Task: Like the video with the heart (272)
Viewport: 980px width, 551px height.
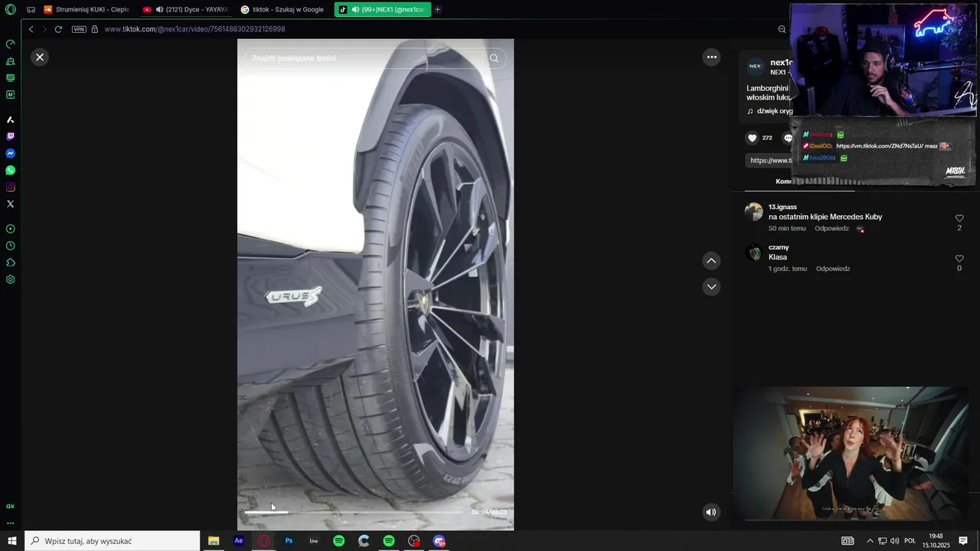Action: (x=753, y=138)
